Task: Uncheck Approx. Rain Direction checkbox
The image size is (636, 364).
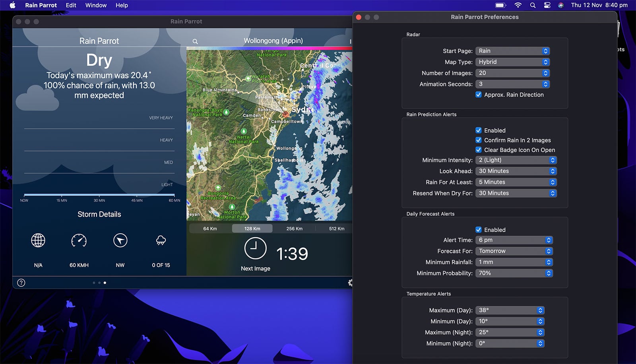Action: click(479, 95)
